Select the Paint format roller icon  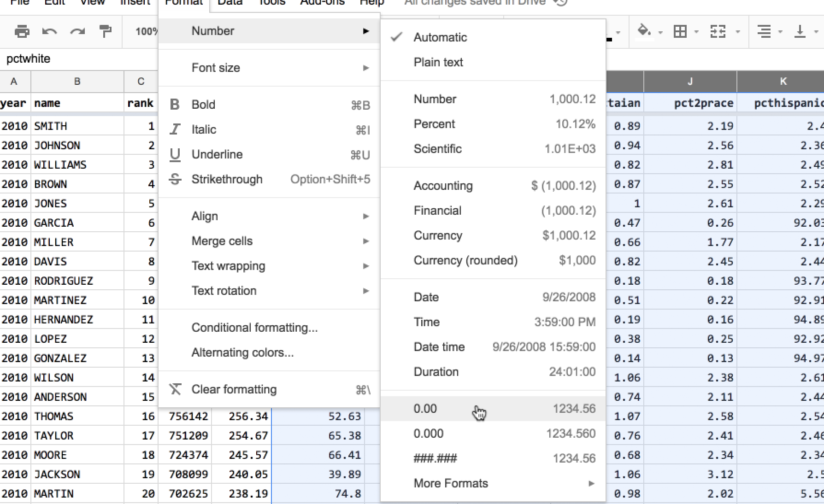coord(106,31)
